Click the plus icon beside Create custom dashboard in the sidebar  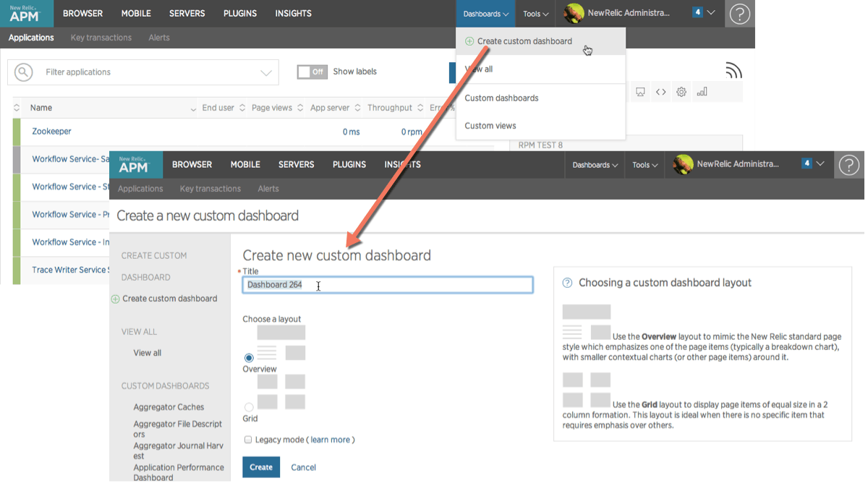[x=116, y=299]
